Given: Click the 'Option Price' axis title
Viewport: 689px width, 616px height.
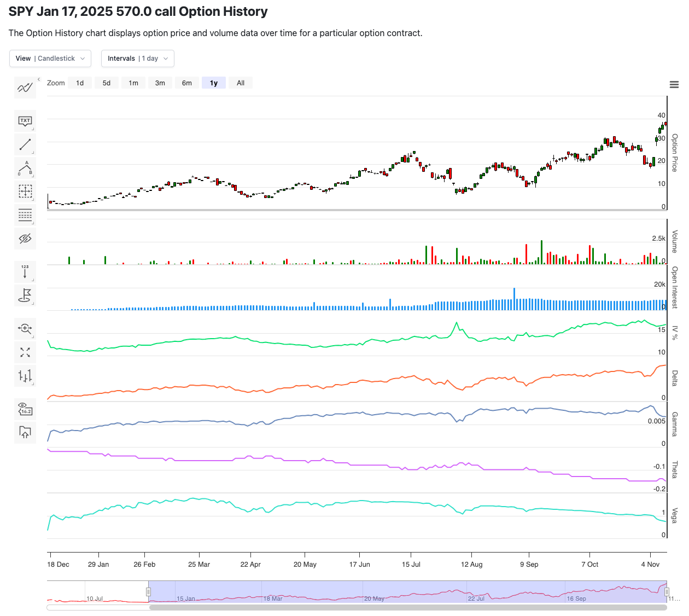Looking at the screenshot, I should [x=675, y=153].
